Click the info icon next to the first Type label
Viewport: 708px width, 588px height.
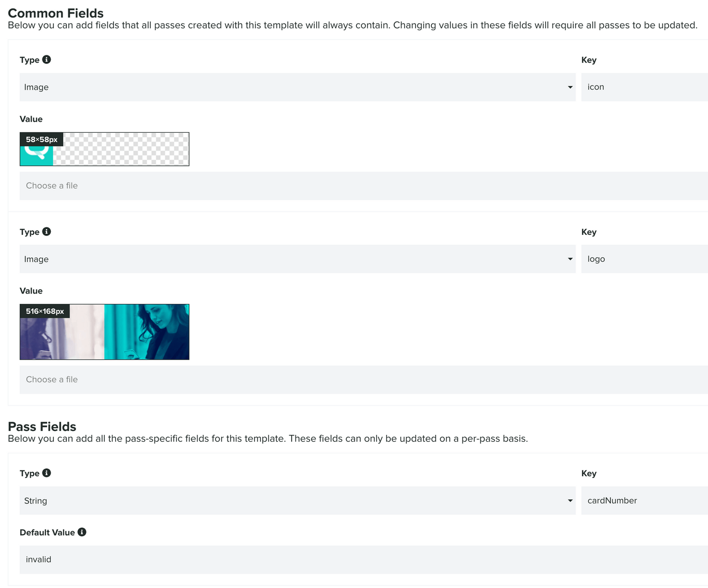coord(47,60)
